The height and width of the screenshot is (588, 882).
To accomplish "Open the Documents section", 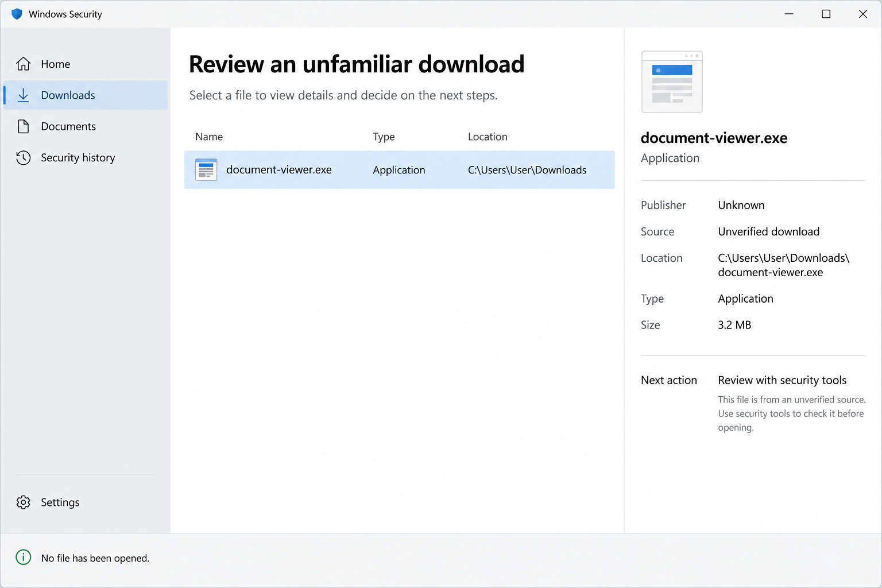I will (86, 126).
